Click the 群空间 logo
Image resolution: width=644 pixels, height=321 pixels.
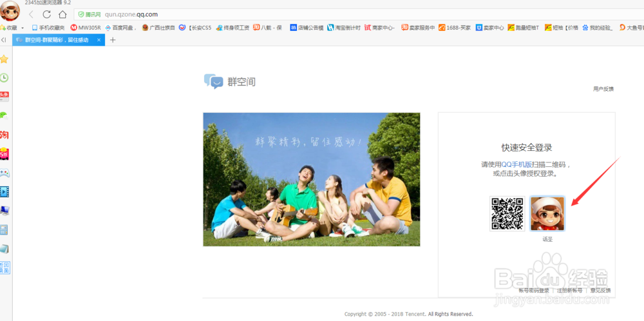(x=230, y=81)
